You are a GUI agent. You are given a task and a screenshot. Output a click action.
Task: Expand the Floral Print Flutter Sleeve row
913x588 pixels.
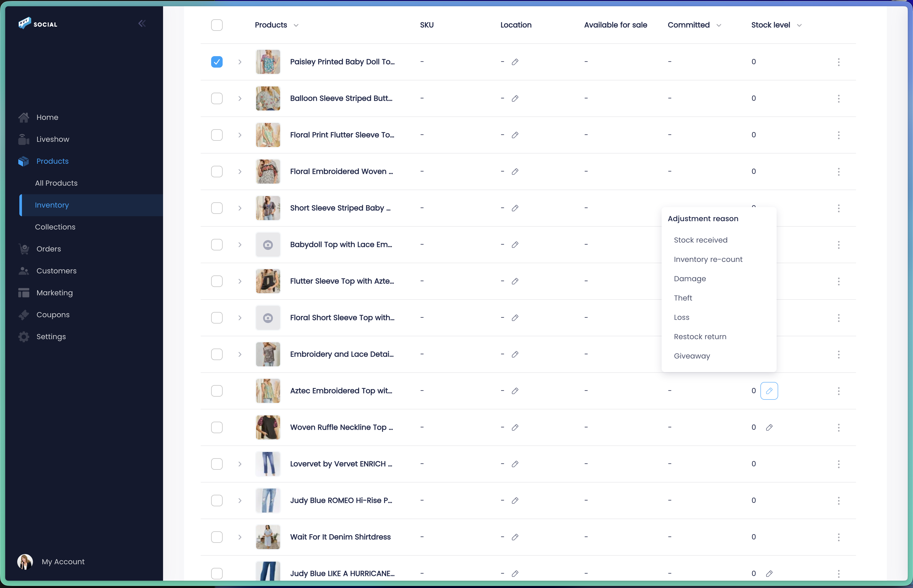pyautogui.click(x=240, y=135)
